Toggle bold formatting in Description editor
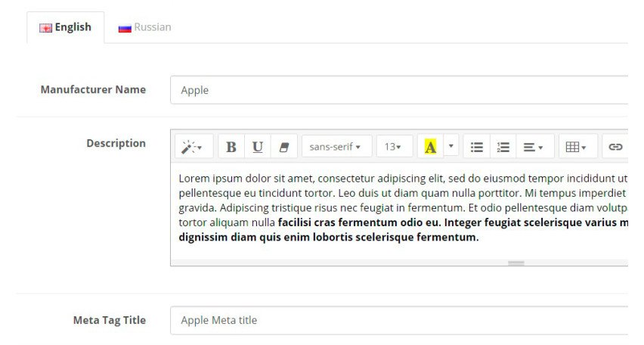This screenshot has width=644, height=345. pos(231,147)
